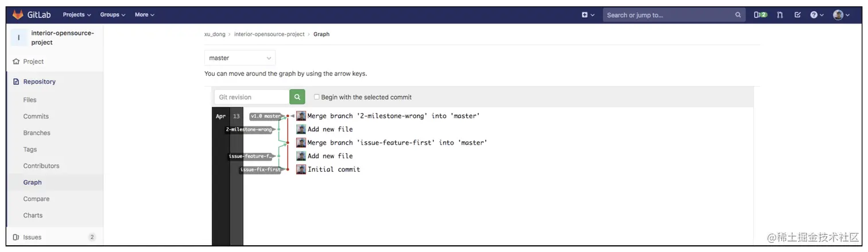Open Commits in the sidebar
This screenshot has width=868, height=252.
click(x=36, y=116)
